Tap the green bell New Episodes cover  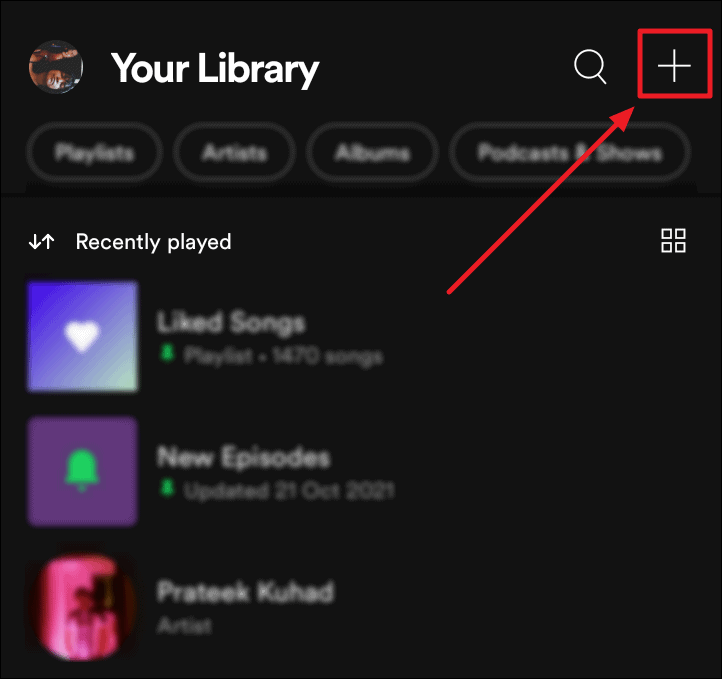pyautogui.click(x=83, y=471)
